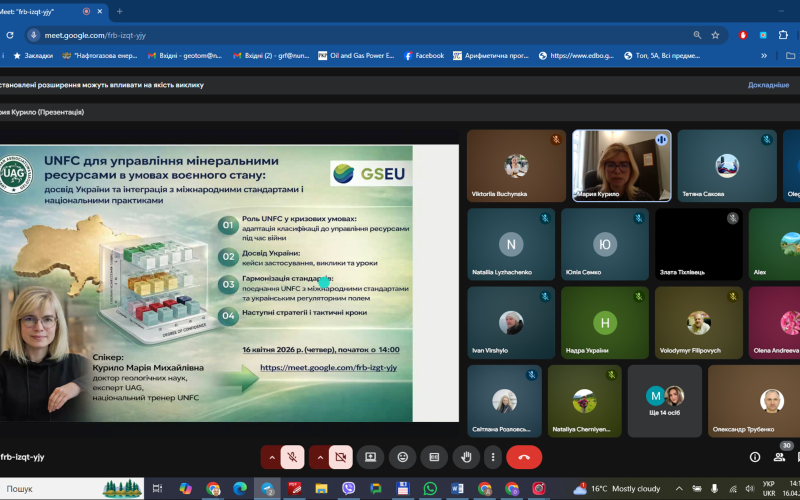
Task: Select Natallya Cherniyen... participant tile
Action: [x=584, y=401]
